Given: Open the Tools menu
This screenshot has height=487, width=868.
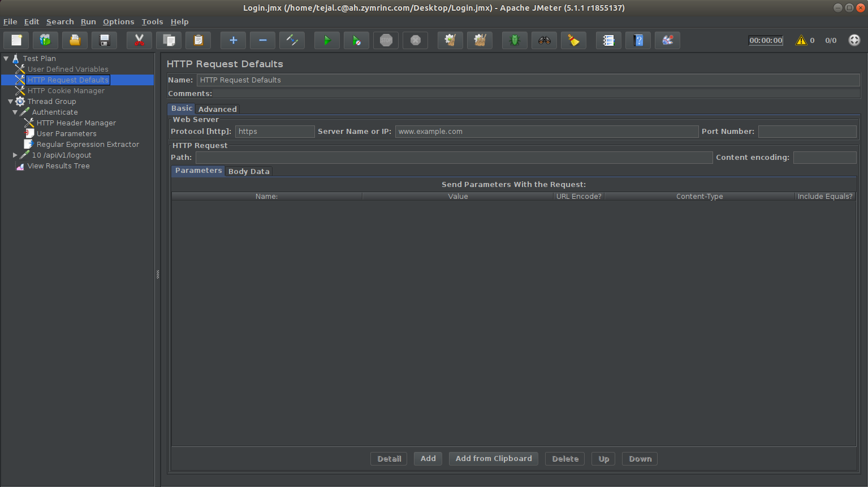Looking at the screenshot, I should pyautogui.click(x=152, y=21).
